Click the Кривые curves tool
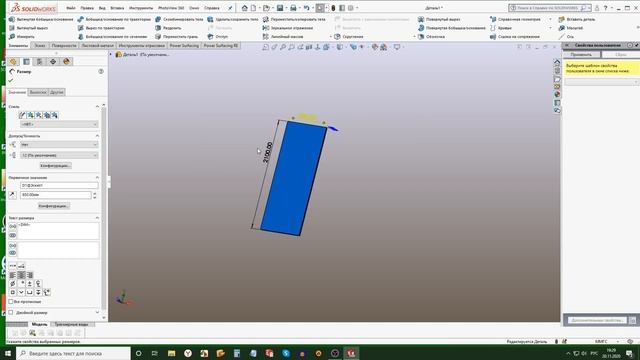The height and width of the screenshot is (360, 640). point(500,28)
